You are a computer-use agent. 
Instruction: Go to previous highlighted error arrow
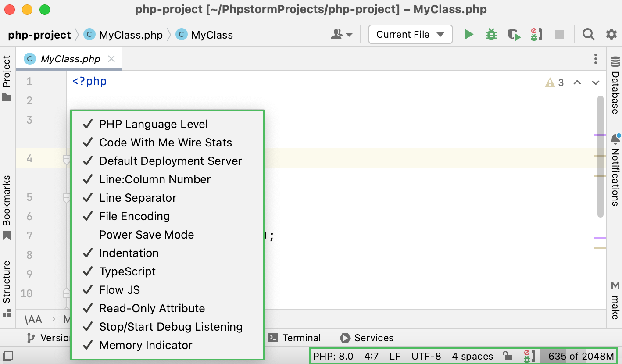[577, 82]
